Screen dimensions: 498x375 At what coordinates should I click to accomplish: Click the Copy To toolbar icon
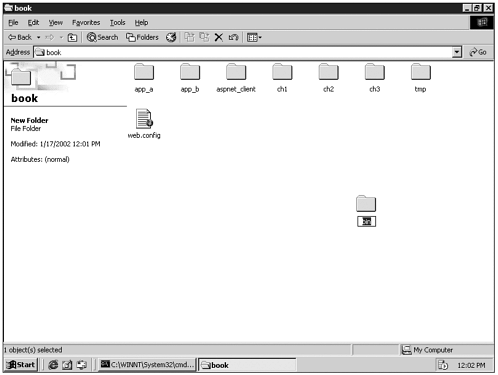coord(204,37)
